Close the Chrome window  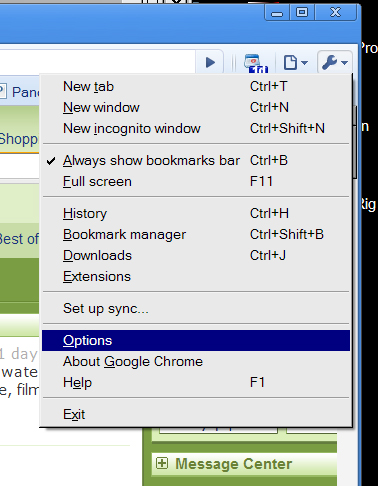(x=336, y=13)
